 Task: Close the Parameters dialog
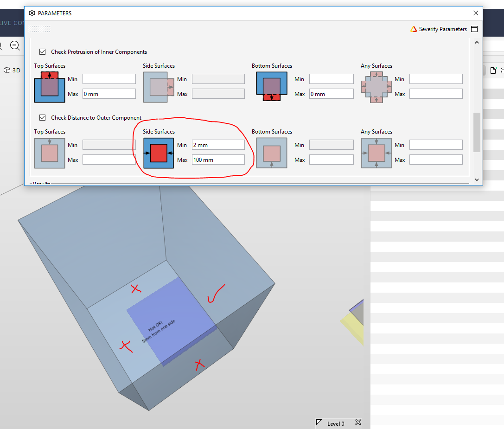[476, 13]
